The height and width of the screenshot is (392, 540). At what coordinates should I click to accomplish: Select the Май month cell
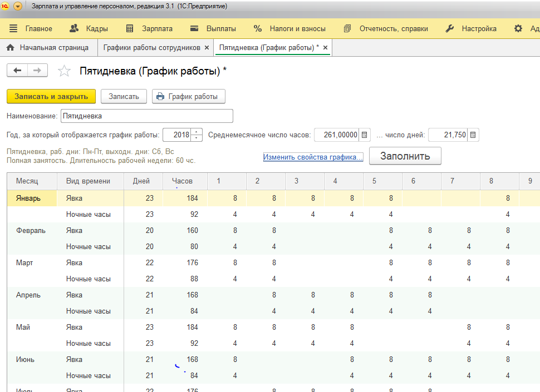(x=32, y=328)
